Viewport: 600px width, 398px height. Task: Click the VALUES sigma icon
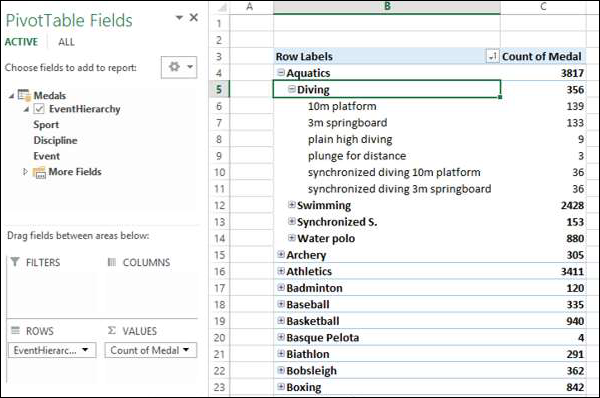tap(112, 330)
